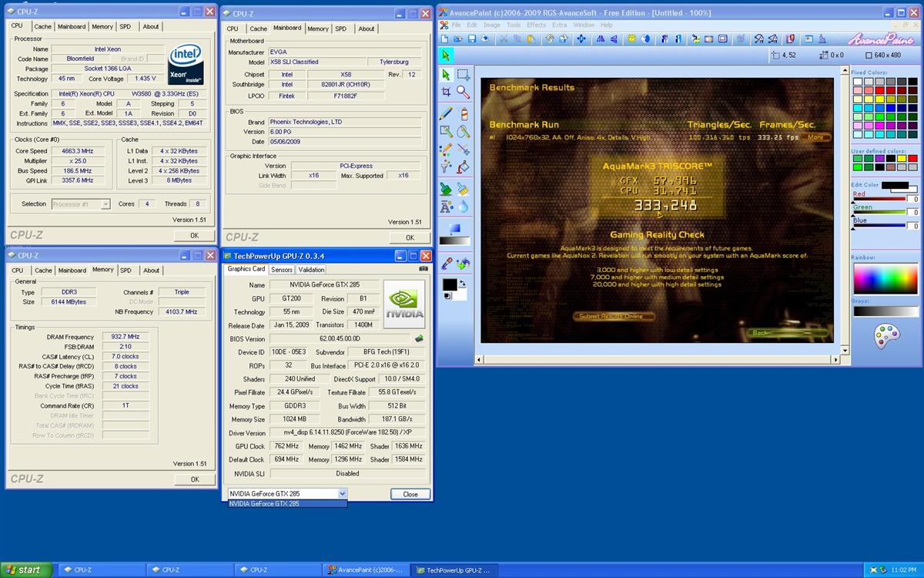
Task: Open the Cache tab in top-left CPU-Z window
Action: 43,26
